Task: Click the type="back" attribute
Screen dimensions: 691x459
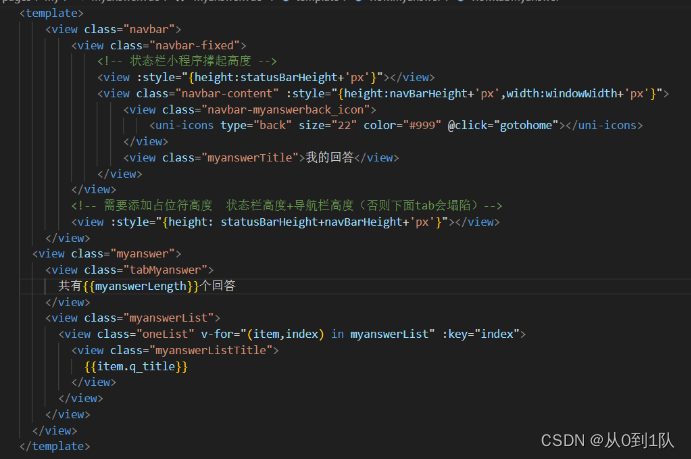Action: click(256, 126)
